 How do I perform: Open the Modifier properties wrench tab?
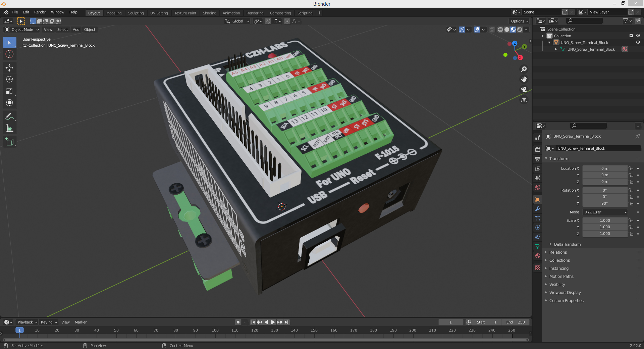pos(538,209)
